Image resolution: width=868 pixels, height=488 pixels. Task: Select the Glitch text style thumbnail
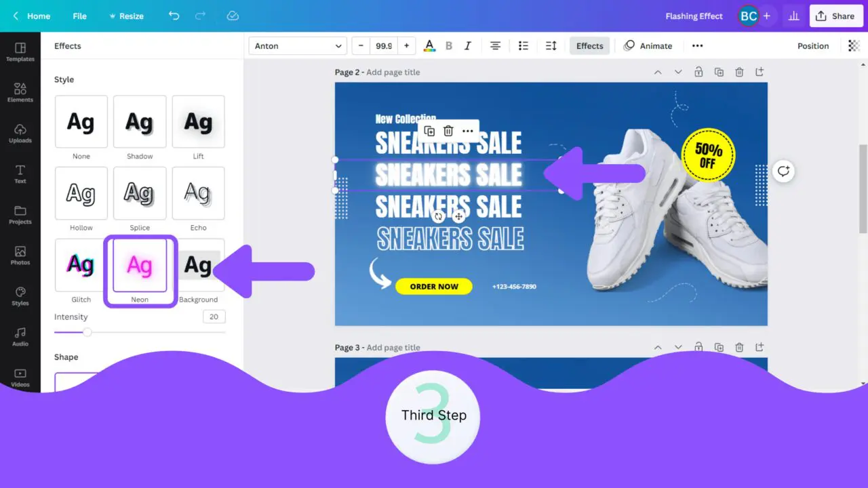pyautogui.click(x=81, y=265)
